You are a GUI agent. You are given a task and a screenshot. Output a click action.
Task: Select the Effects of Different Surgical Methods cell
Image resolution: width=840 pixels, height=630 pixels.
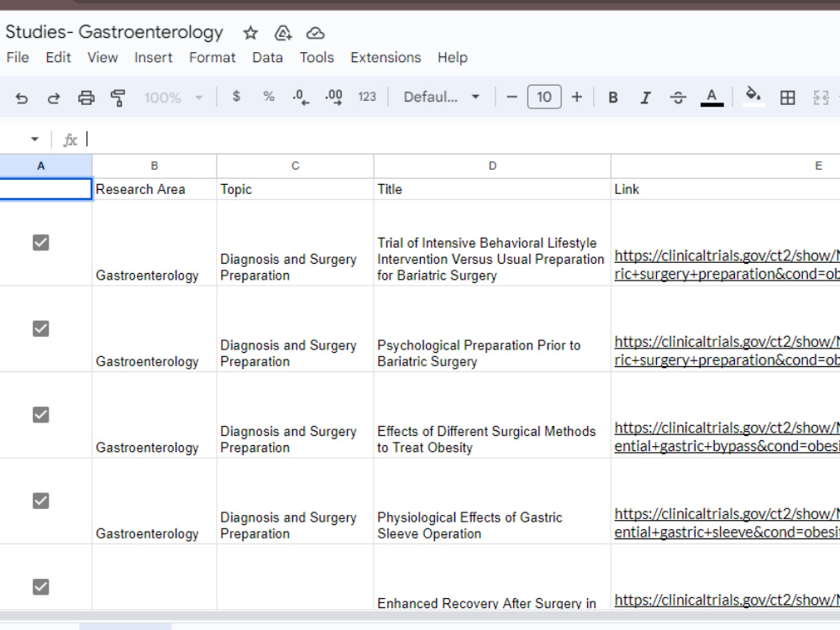click(x=492, y=415)
